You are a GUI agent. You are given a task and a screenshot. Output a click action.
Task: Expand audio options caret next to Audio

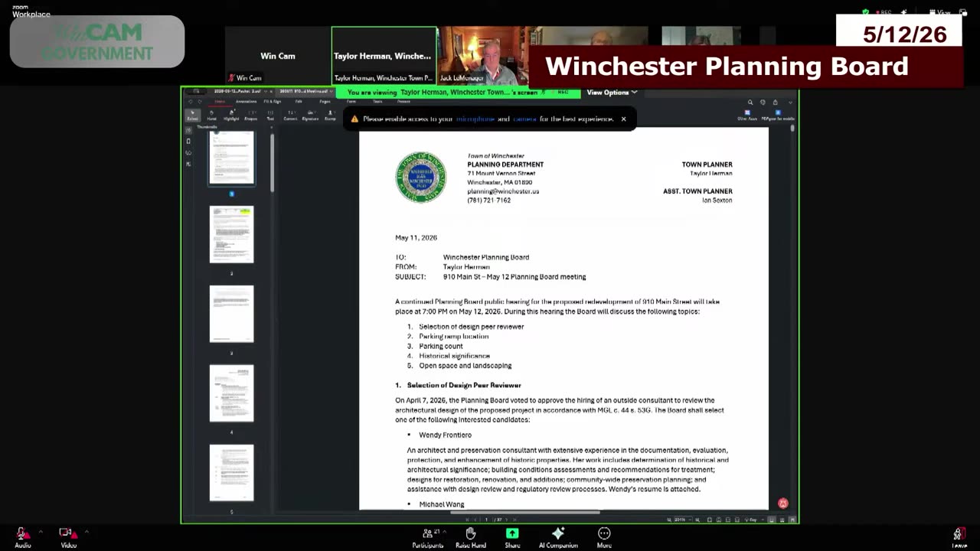pyautogui.click(x=41, y=531)
